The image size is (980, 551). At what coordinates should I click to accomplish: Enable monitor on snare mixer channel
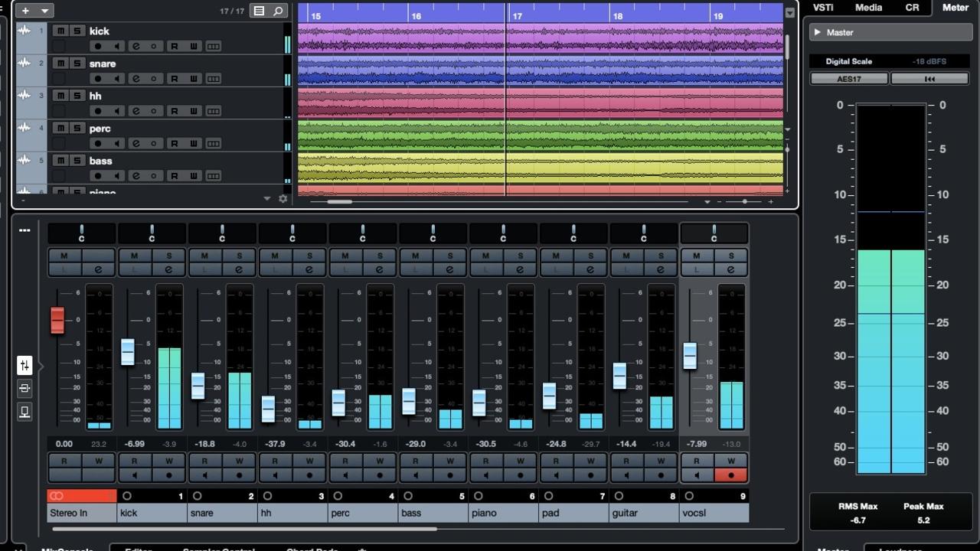click(x=204, y=475)
